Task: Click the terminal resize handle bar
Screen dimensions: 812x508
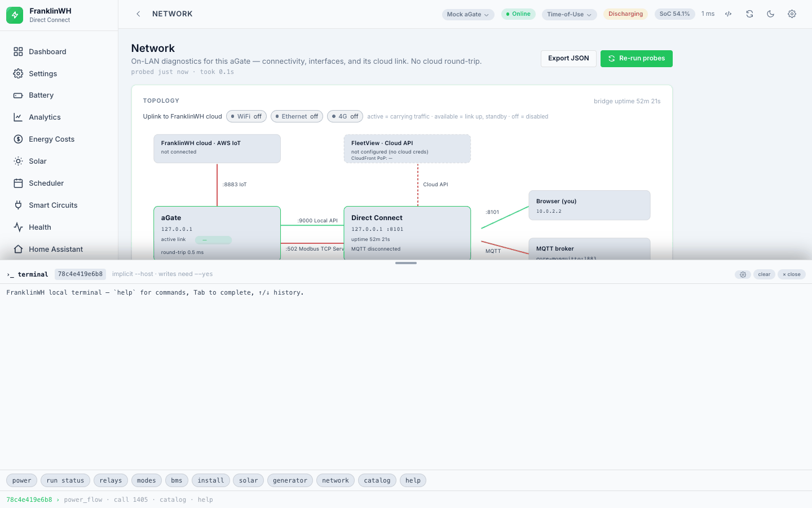Action: coord(406,263)
